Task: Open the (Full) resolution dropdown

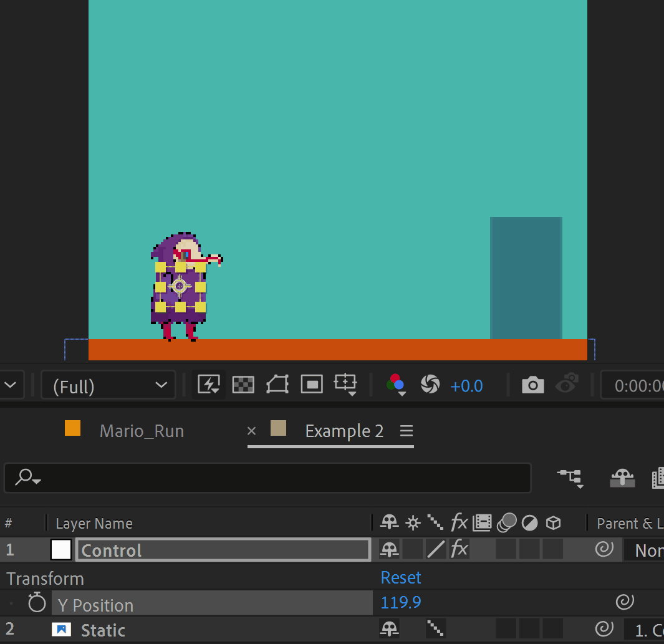Action: coord(108,385)
